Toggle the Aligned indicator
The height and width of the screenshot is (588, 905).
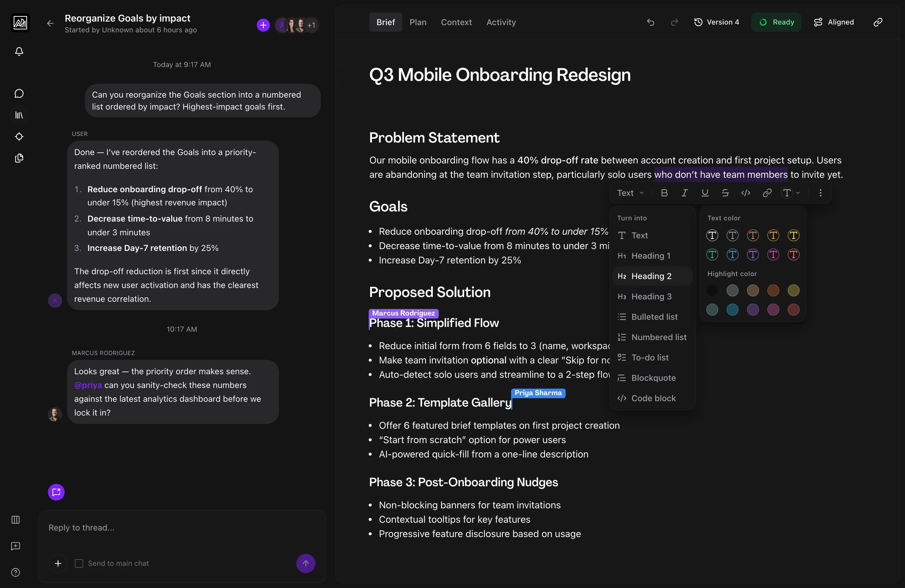coord(834,22)
